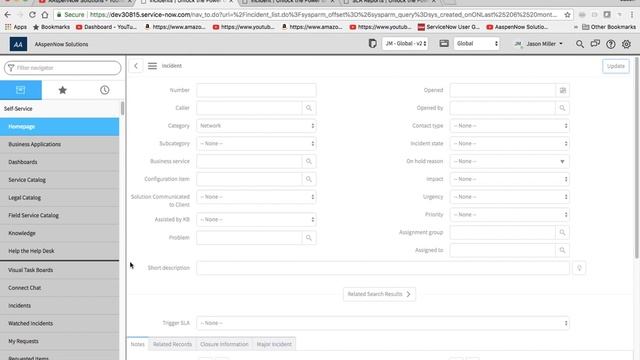Open Business Applications in the navigator
Image resolution: width=640 pixels, height=360 pixels.
(60, 144)
